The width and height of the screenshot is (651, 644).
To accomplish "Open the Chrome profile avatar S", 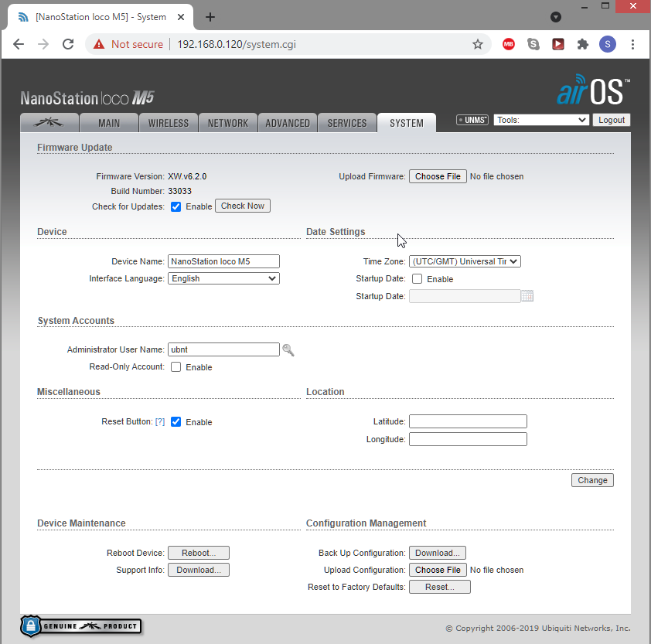I will click(608, 44).
